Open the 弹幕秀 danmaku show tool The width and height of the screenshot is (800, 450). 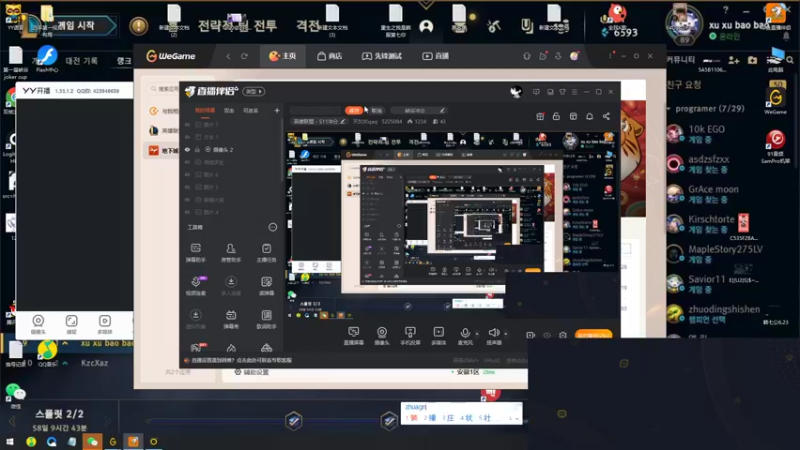coord(231,319)
